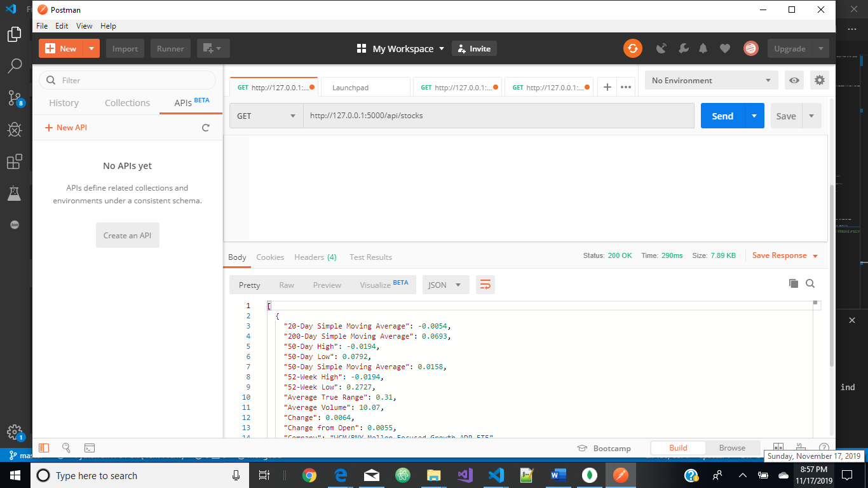Click the new window plus icon button

tap(213, 48)
